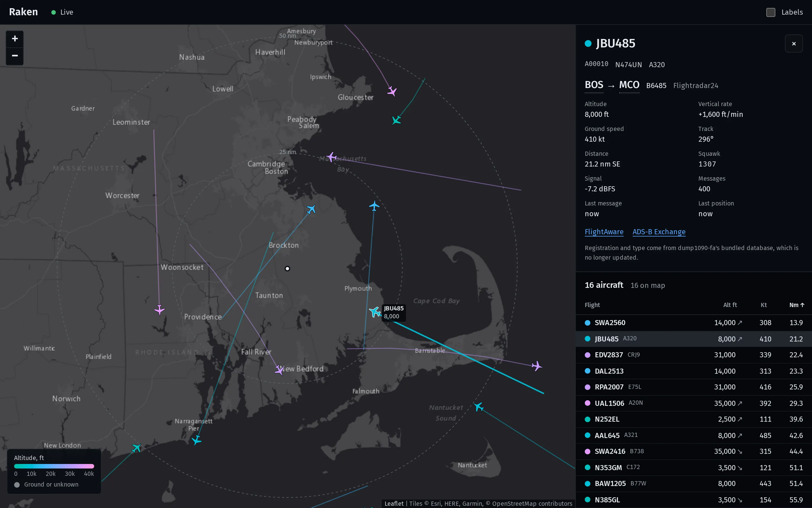This screenshot has height=508, width=812.
Task: Sort the aircraft list by Flight column
Action: pos(592,305)
